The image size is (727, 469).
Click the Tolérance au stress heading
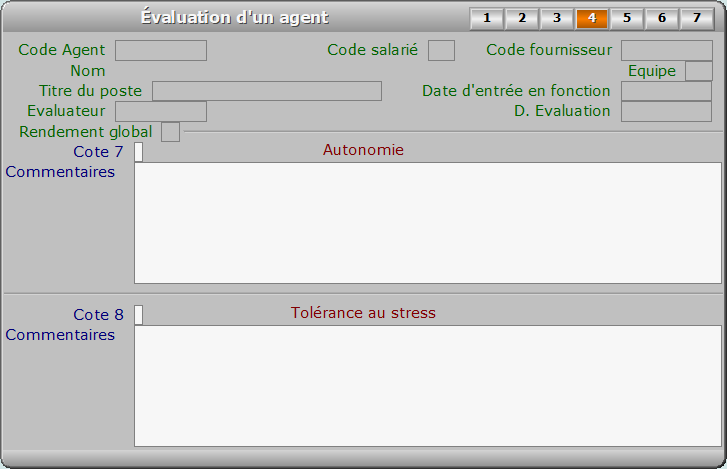click(363, 313)
